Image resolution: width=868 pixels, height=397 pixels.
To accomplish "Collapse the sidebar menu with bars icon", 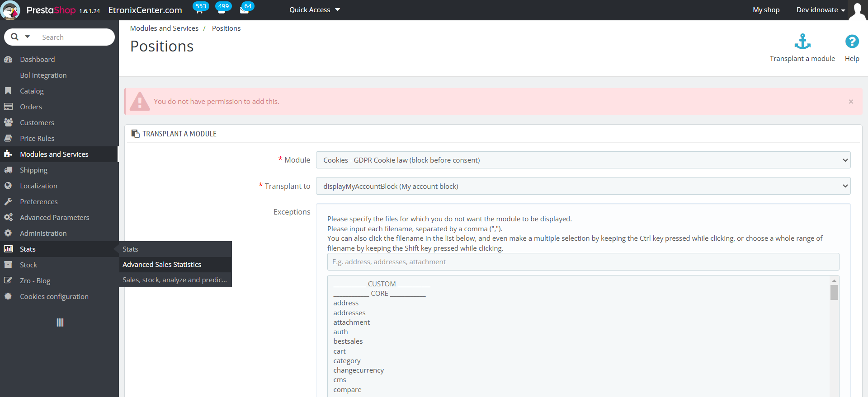I will pyautogui.click(x=60, y=322).
